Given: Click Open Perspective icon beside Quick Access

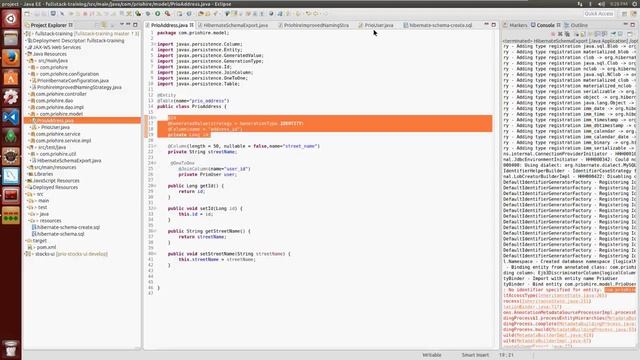Looking at the screenshot, I should (x=624, y=14).
